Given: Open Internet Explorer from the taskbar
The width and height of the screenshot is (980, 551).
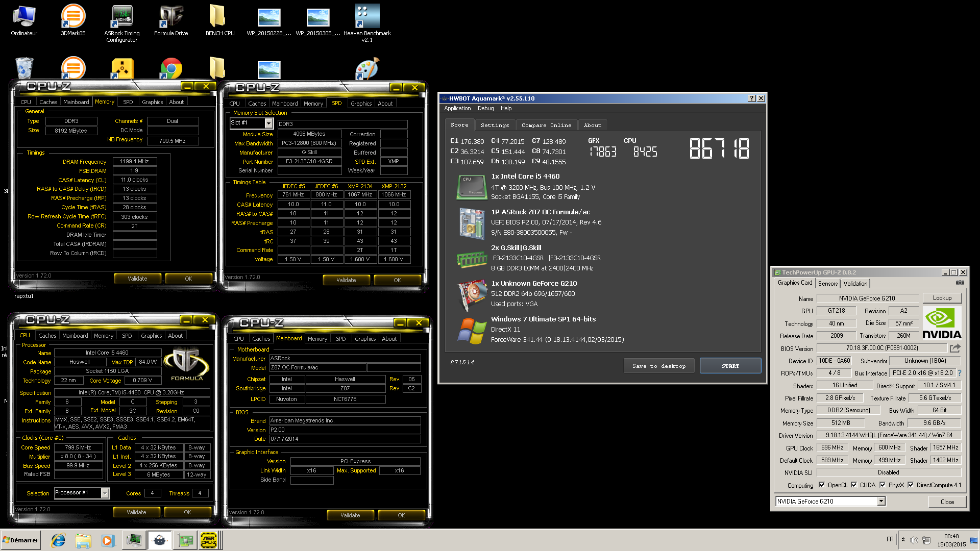Looking at the screenshot, I should pyautogui.click(x=58, y=540).
